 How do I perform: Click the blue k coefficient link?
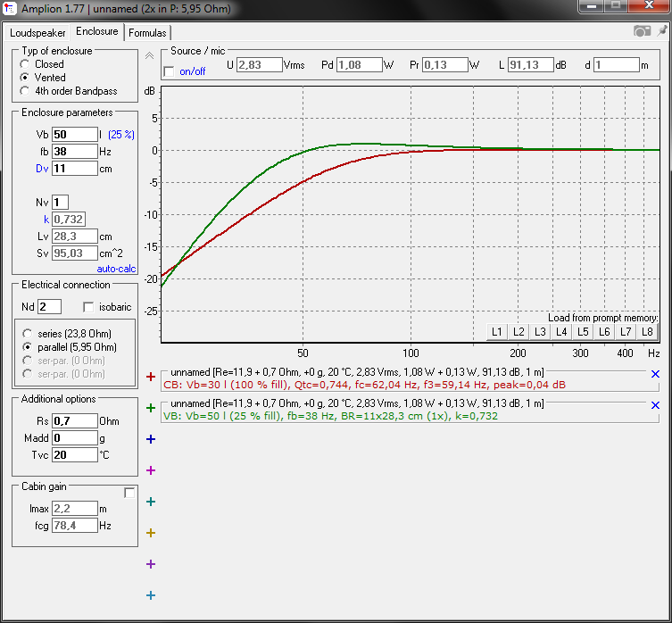[46, 220]
